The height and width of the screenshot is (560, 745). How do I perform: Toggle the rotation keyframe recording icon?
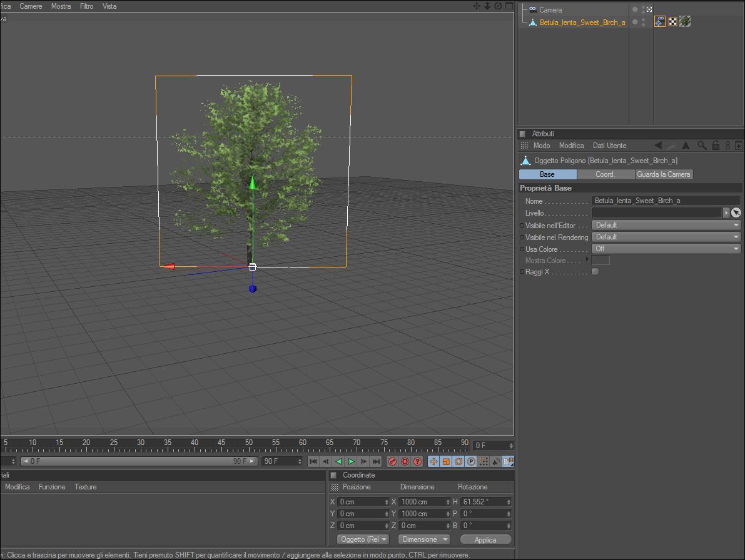[459, 462]
